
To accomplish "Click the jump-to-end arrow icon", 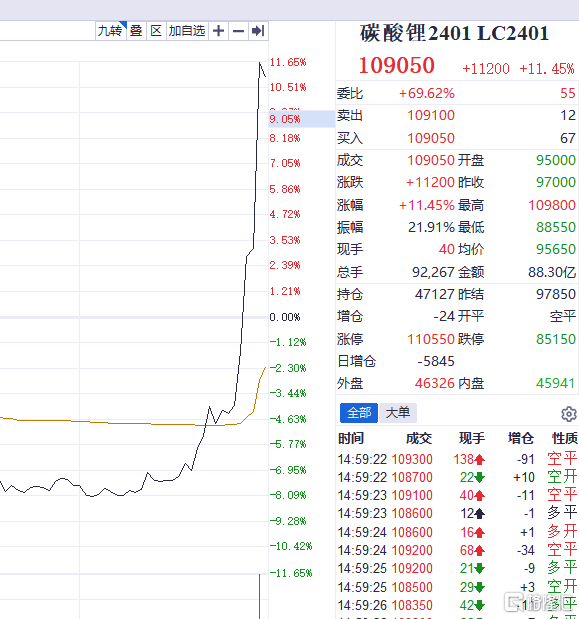I will 258,31.
